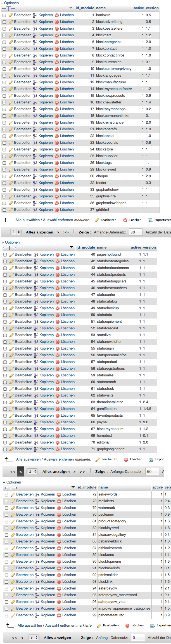
Task: Open the page number dropdown showing 2
Action: point(32,471)
